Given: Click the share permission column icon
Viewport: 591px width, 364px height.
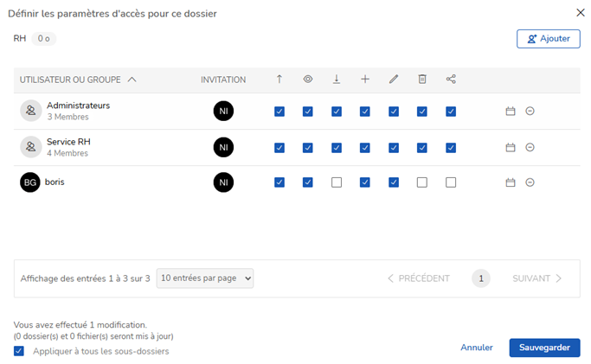Looking at the screenshot, I should (451, 80).
